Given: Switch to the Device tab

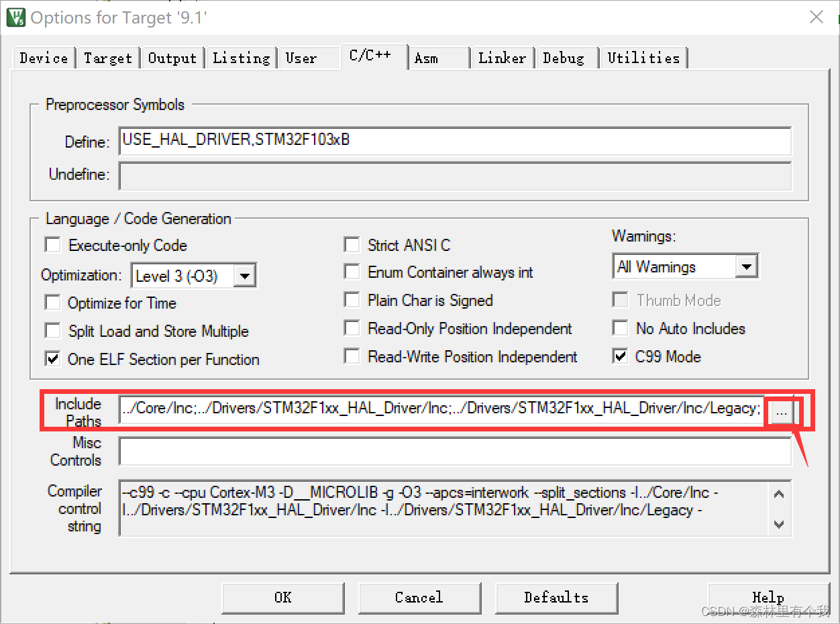Looking at the screenshot, I should pos(44,58).
